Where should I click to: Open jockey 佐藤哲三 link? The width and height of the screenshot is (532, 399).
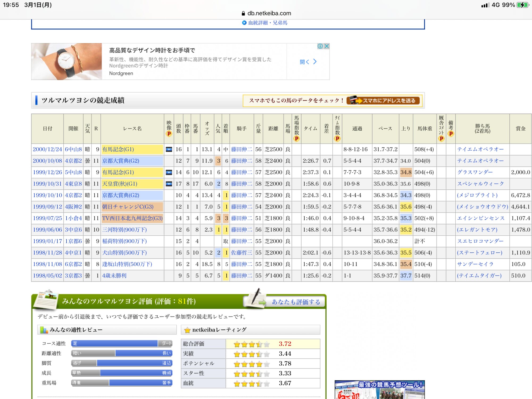[x=242, y=253]
